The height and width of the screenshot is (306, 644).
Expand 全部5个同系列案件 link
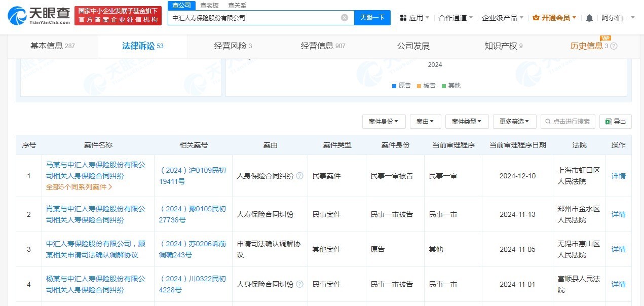click(x=79, y=187)
